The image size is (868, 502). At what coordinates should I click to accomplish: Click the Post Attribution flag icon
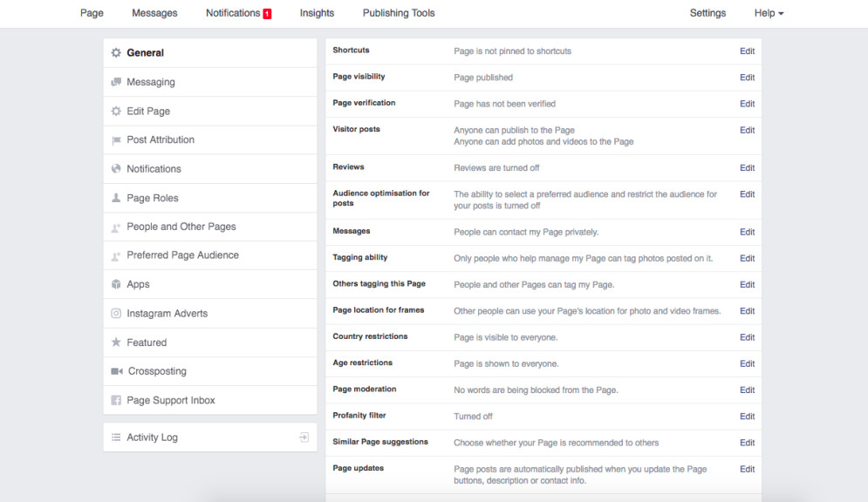point(116,140)
